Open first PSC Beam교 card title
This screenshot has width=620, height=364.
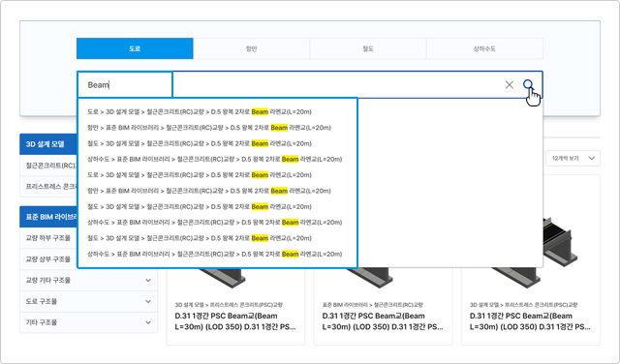click(x=235, y=321)
